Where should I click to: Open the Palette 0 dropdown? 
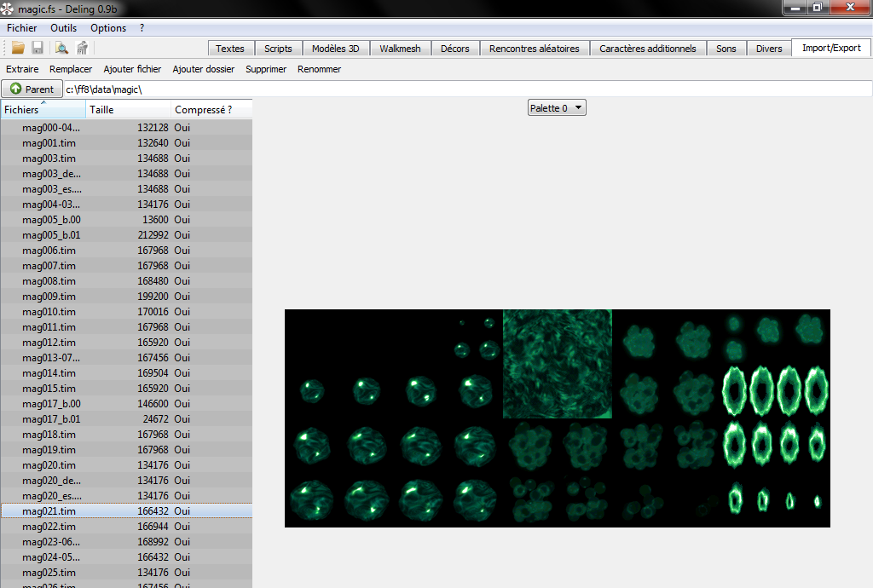click(x=557, y=108)
